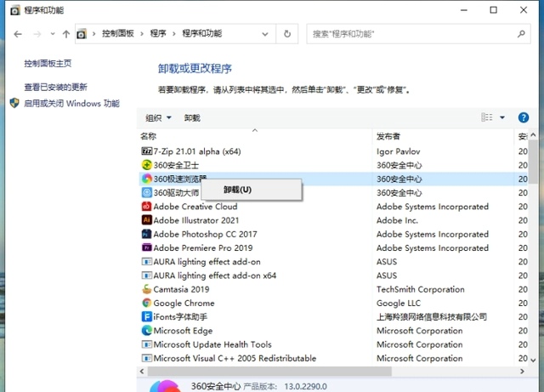Click publisher Adobe Inc.
The width and height of the screenshot is (544, 392).
pyautogui.click(x=397, y=220)
